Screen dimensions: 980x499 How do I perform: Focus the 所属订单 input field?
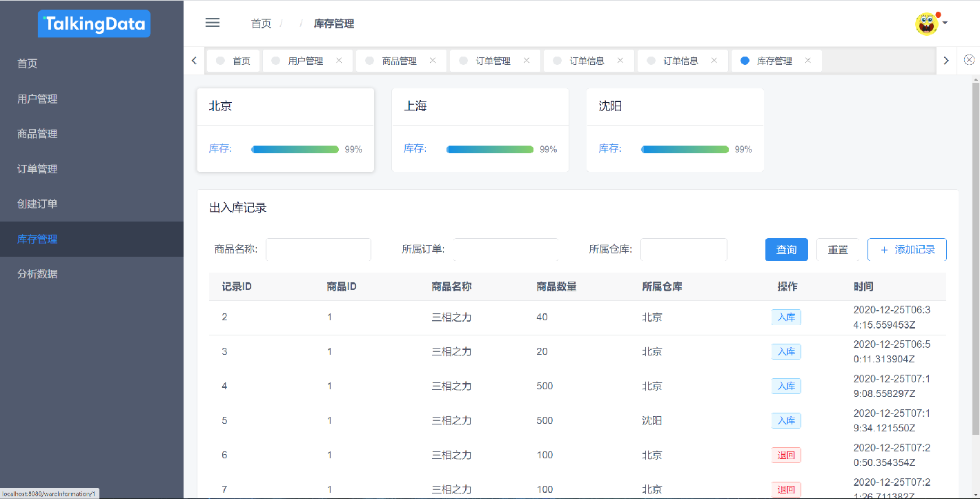pos(506,249)
